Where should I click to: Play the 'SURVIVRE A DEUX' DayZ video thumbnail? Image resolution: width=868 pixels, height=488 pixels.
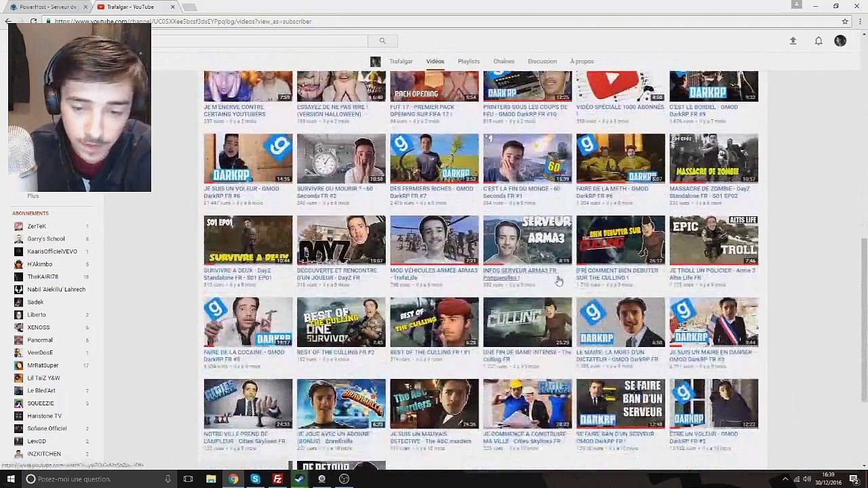coord(248,240)
